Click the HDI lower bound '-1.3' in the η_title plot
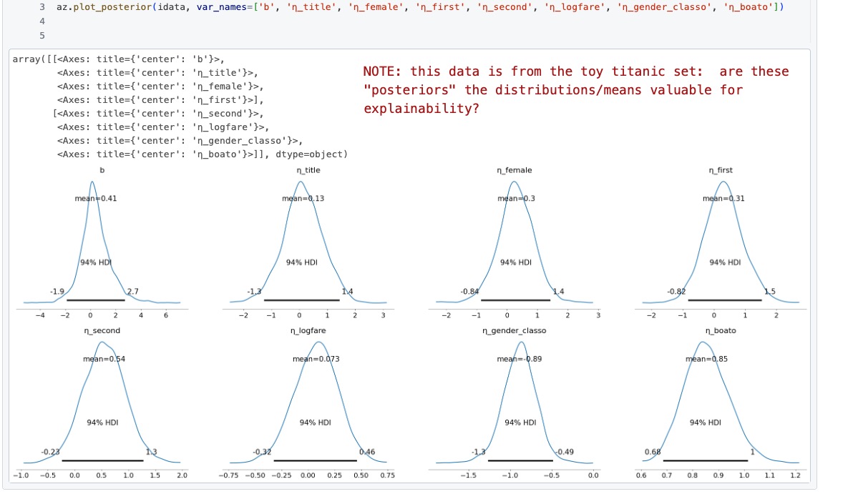The width and height of the screenshot is (858, 504). [x=254, y=292]
